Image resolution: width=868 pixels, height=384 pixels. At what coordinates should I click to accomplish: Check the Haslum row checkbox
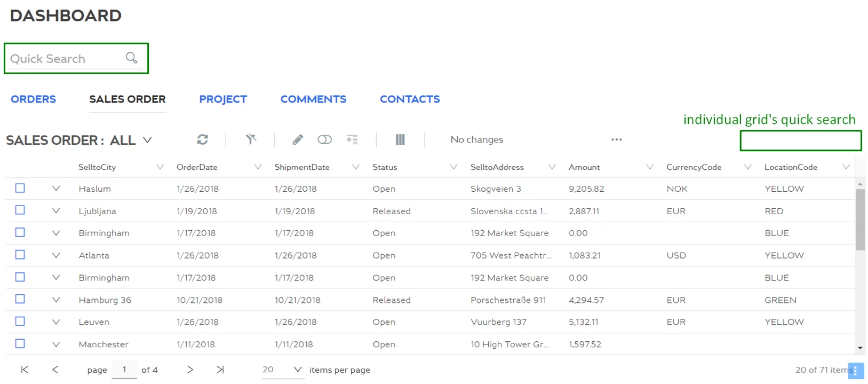tap(20, 188)
